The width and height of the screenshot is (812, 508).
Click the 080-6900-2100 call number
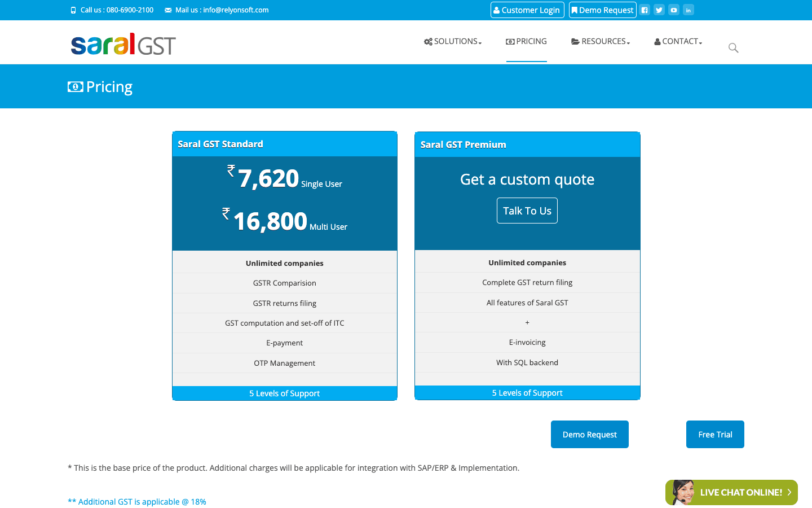click(130, 10)
